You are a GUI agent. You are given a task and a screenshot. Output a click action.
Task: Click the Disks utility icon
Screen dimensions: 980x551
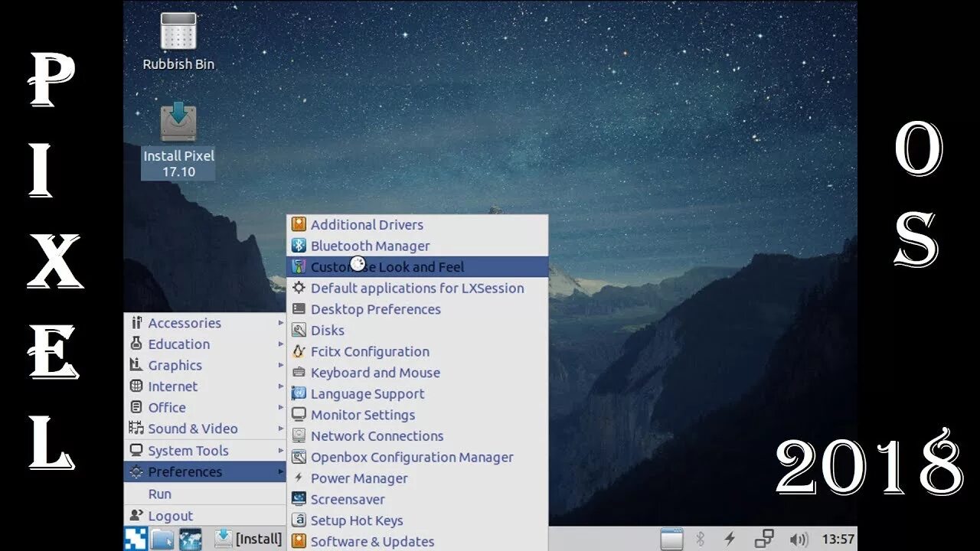(299, 330)
